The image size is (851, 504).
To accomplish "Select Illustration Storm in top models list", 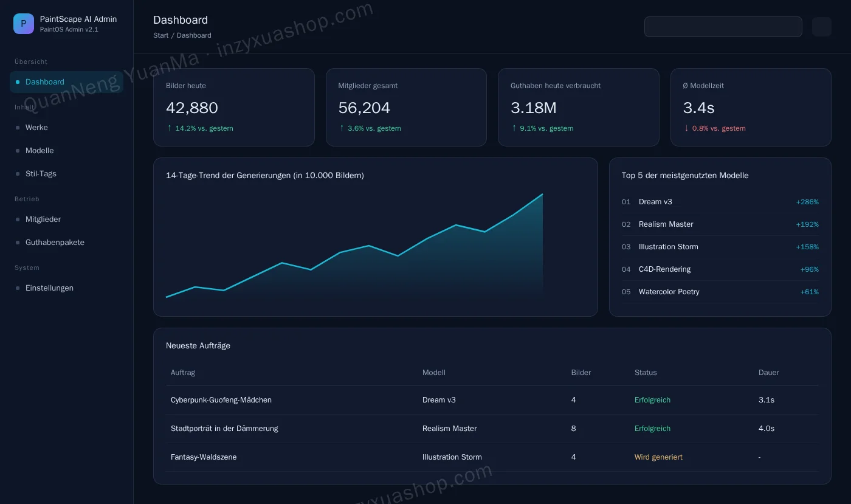I will coord(720,247).
